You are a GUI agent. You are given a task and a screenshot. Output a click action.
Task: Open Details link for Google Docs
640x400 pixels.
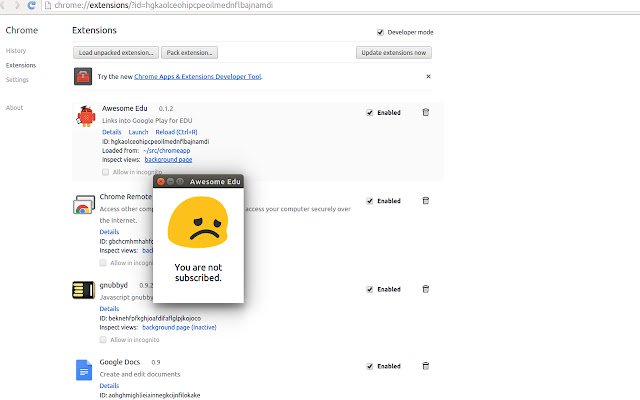pyautogui.click(x=109, y=385)
